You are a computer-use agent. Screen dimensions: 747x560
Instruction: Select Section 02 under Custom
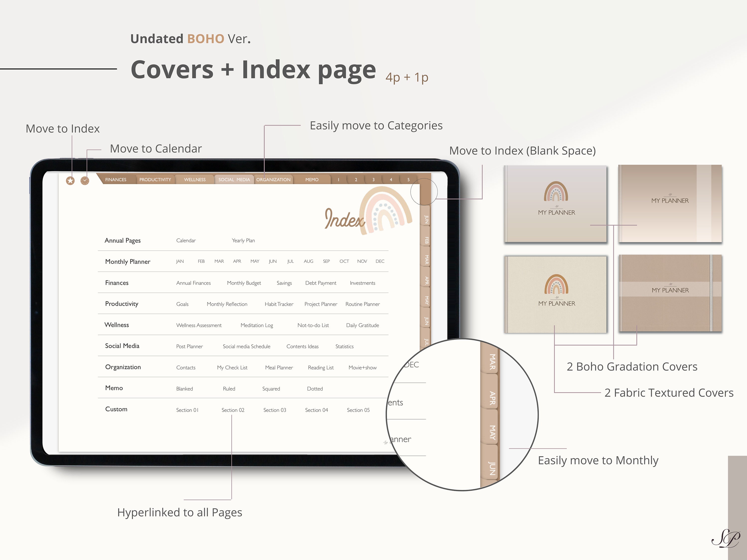click(233, 410)
